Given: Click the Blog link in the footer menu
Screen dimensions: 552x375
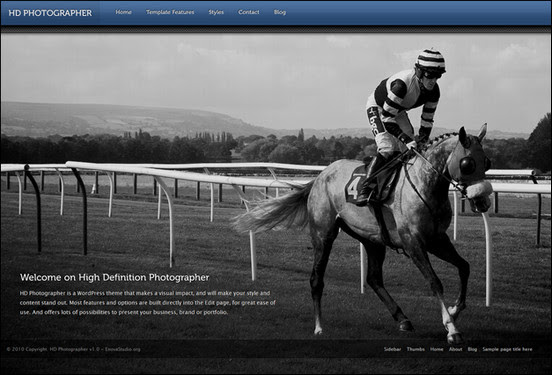Looking at the screenshot, I should point(472,349).
